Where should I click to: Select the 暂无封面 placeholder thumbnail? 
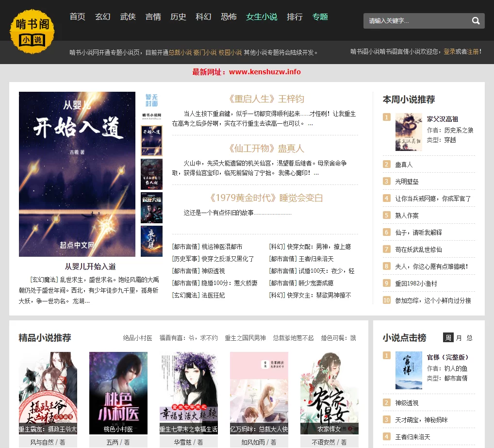[151, 106]
